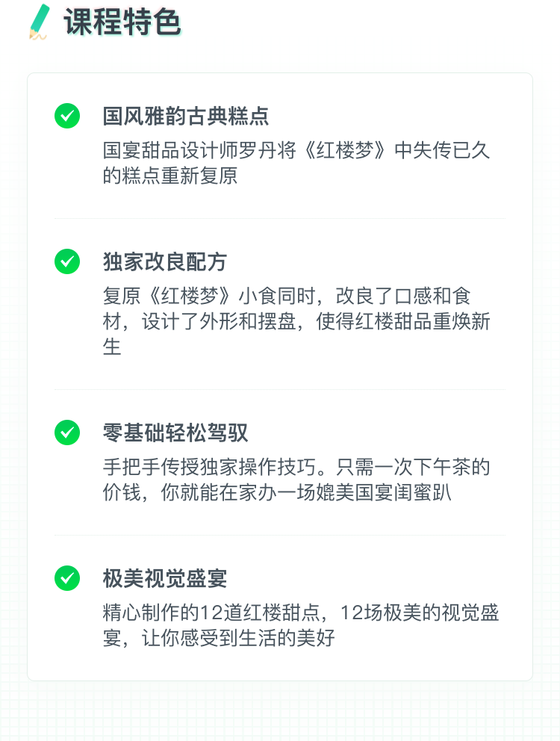Select the line starting with 精心制作的12道红楼甜点
Image resolution: width=560 pixels, height=741 pixels.
click(x=301, y=613)
